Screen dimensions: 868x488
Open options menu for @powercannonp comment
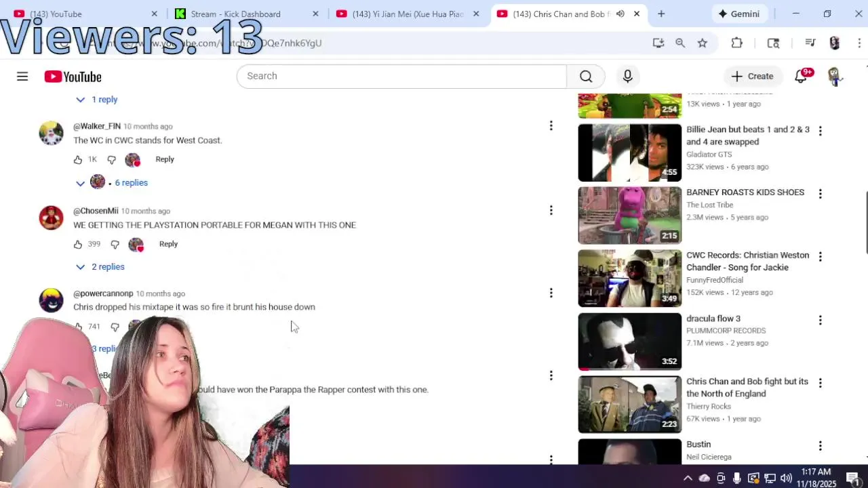point(551,293)
